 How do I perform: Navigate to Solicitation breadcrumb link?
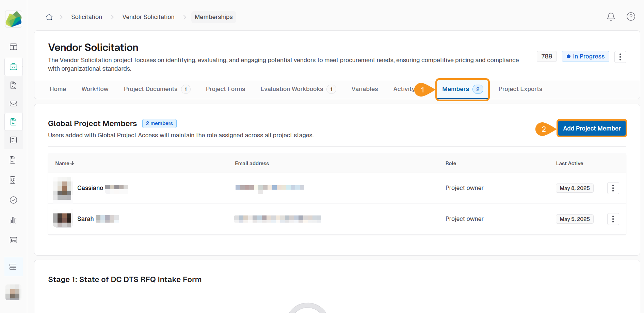[x=86, y=17]
